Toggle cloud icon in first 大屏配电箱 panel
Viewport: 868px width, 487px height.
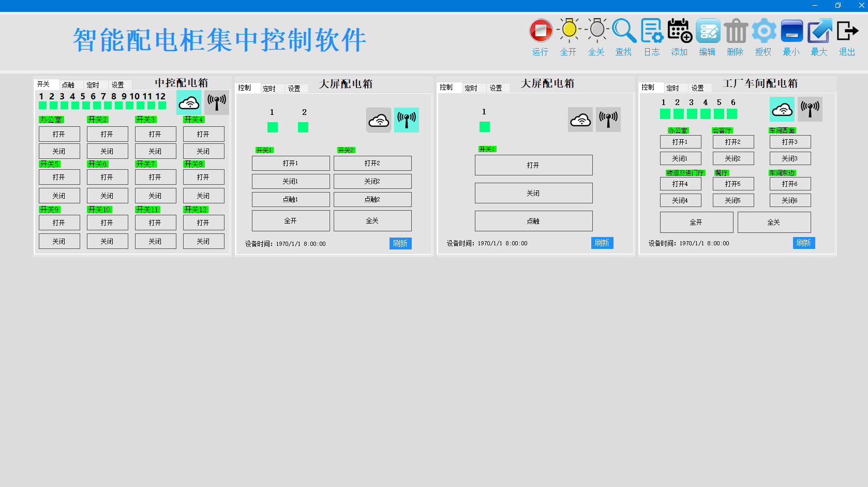(x=379, y=120)
